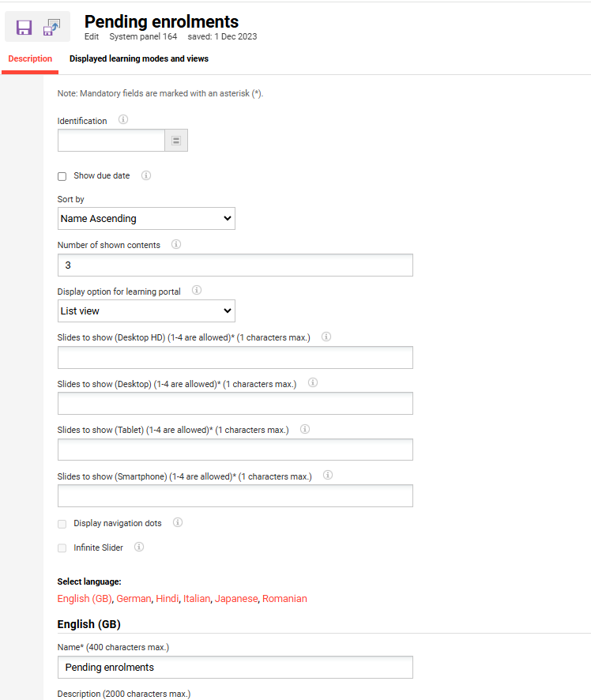Click the info icon next to Identification

click(123, 120)
